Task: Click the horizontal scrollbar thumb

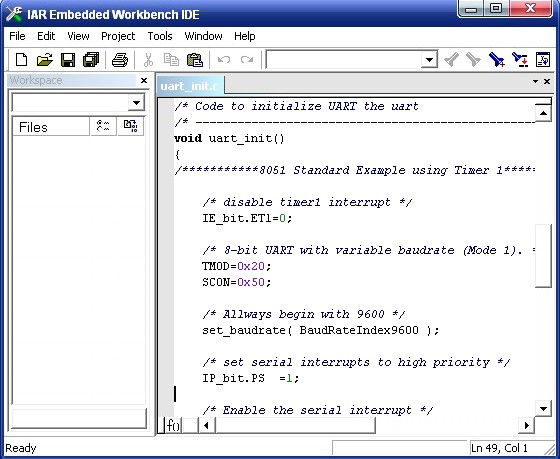Action: coord(295,425)
